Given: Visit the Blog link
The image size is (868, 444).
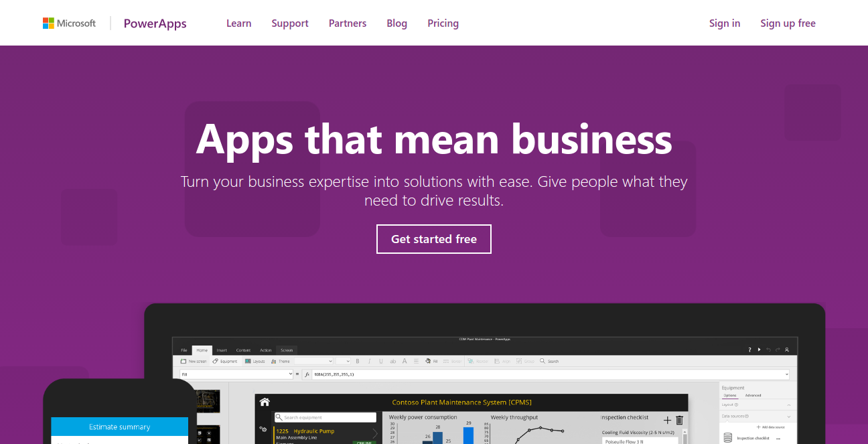Looking at the screenshot, I should coord(396,23).
